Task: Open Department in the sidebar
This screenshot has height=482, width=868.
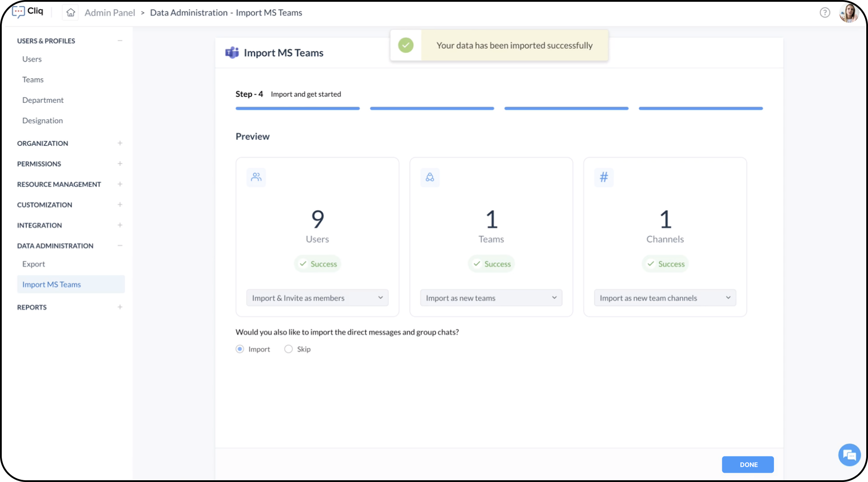Action: pyautogui.click(x=43, y=100)
